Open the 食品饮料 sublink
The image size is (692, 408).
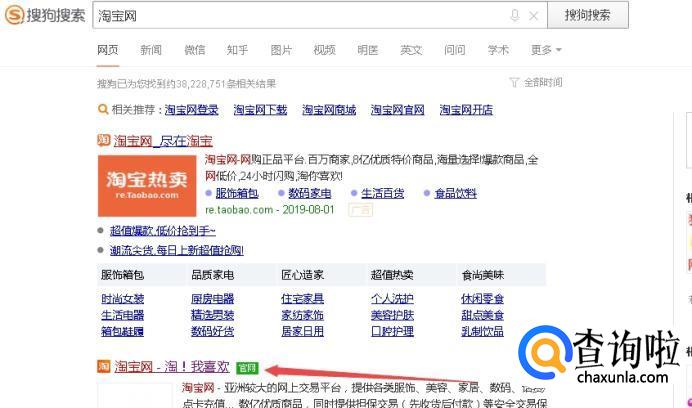point(455,193)
